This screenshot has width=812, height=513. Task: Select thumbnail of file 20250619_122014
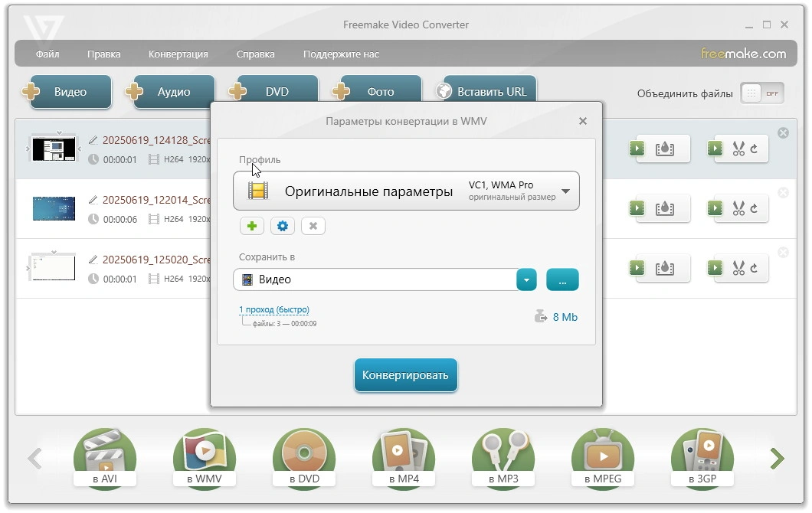(x=54, y=208)
